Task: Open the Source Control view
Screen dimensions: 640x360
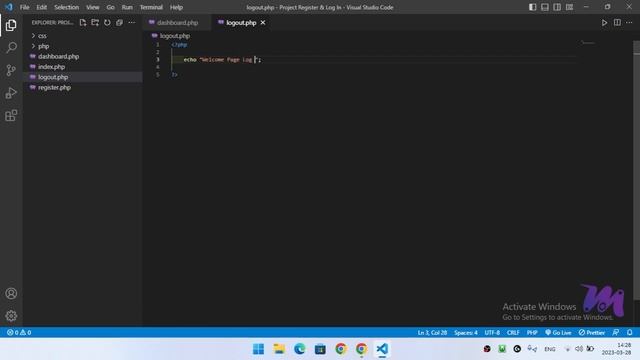Action: pyautogui.click(x=11, y=70)
